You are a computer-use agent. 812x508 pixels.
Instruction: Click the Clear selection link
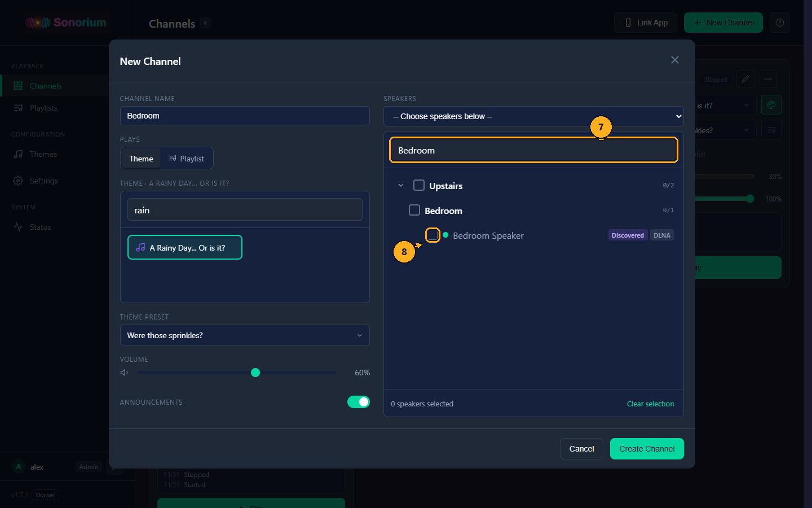(650, 404)
